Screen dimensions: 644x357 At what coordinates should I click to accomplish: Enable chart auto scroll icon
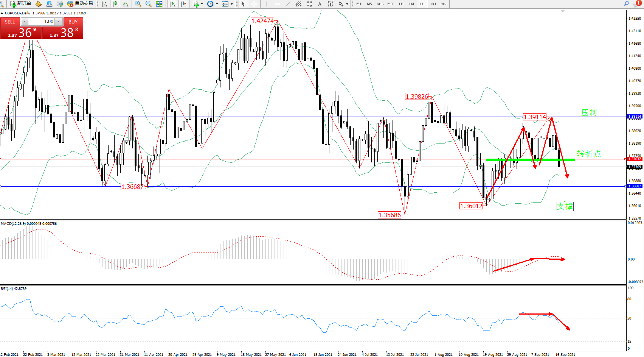172,4
